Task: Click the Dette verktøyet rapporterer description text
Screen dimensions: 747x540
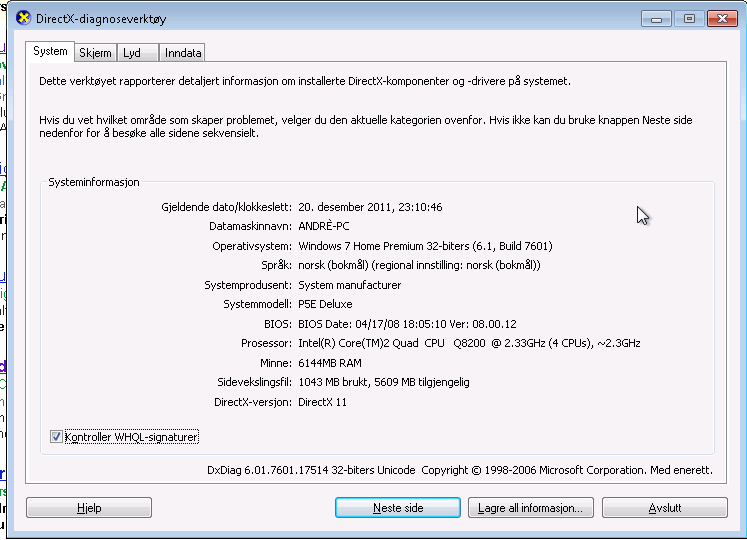Action: (305, 82)
